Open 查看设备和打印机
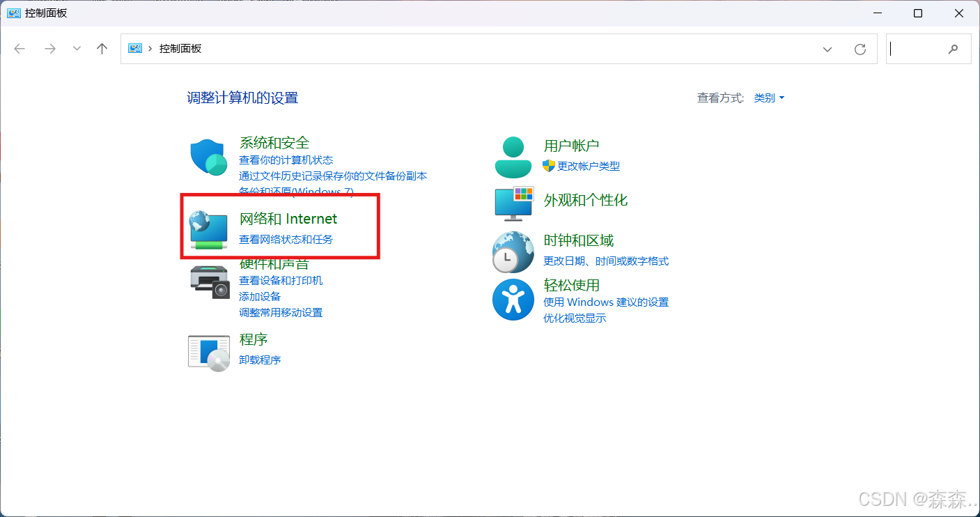 tap(281, 281)
